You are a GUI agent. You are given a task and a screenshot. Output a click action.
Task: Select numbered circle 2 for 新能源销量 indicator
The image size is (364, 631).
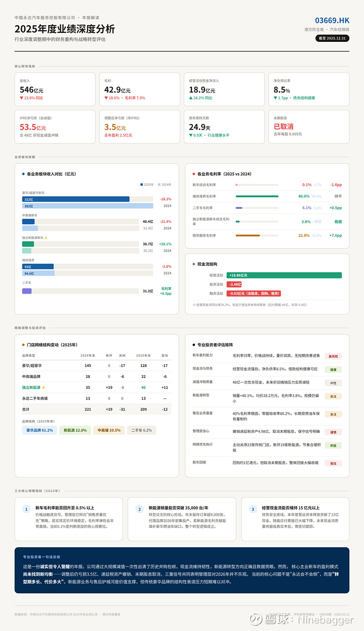pos(139,509)
